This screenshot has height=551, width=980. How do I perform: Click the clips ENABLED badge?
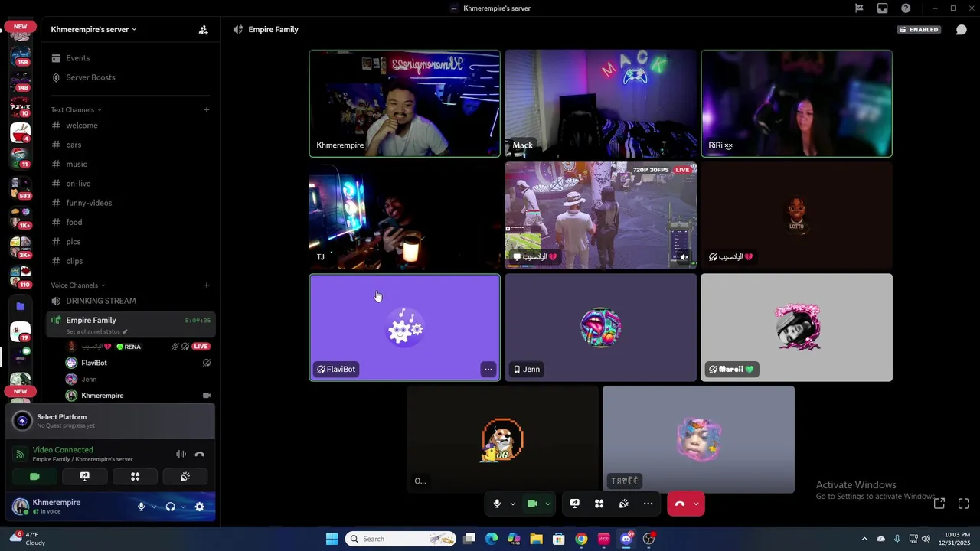[920, 30]
